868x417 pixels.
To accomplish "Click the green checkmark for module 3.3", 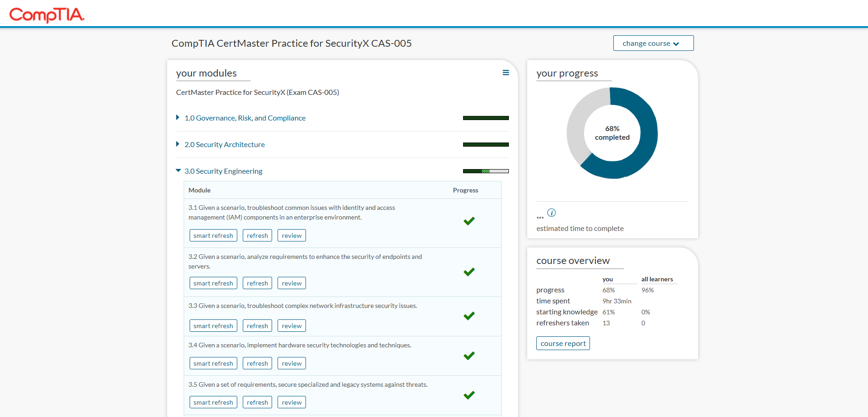I will pyautogui.click(x=469, y=316).
